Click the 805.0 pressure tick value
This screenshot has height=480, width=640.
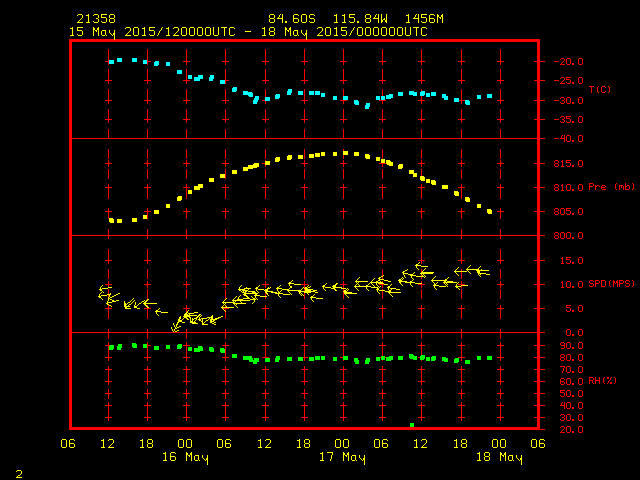569,212
